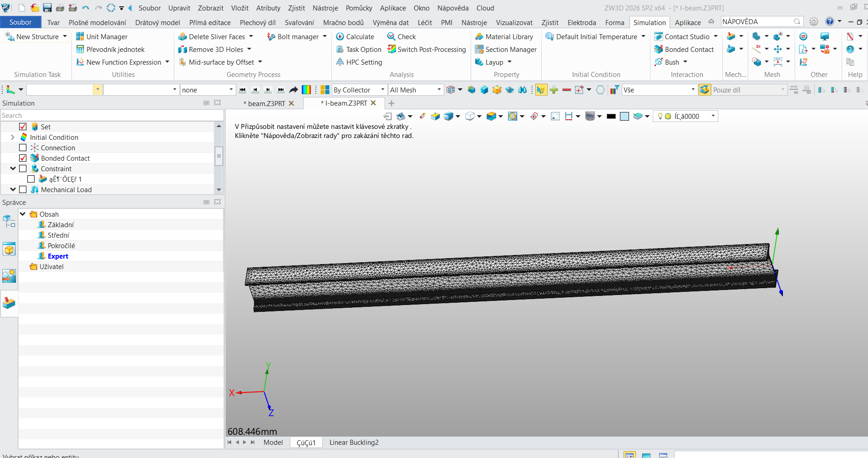Screen dimensions: 868x458
Task: Open the By Collector dropdown
Action: click(359, 90)
